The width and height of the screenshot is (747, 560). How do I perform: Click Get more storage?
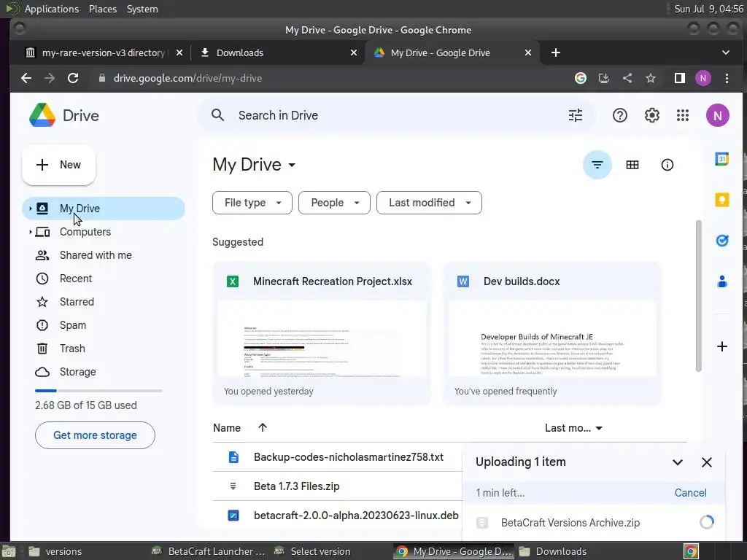coord(95,435)
